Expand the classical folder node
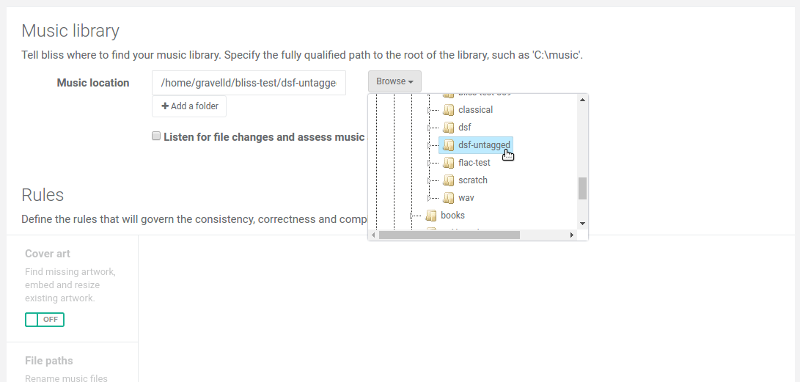 pos(430,110)
